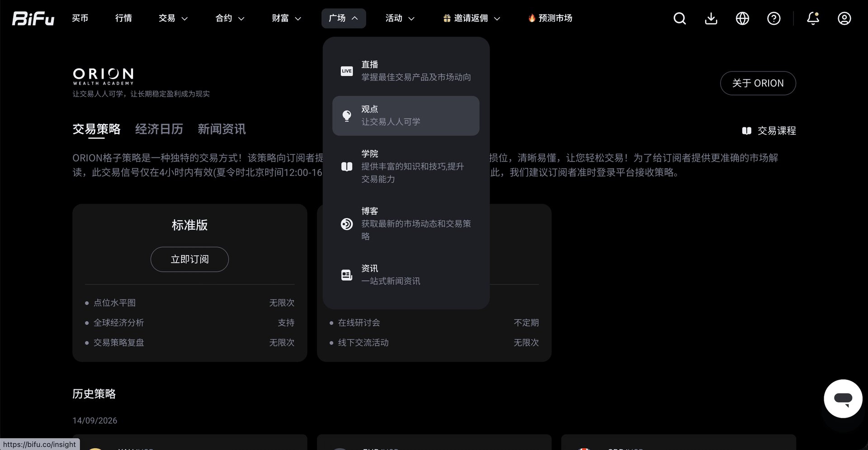
Task: Collapse the 广场 dropdown menu
Action: click(344, 19)
